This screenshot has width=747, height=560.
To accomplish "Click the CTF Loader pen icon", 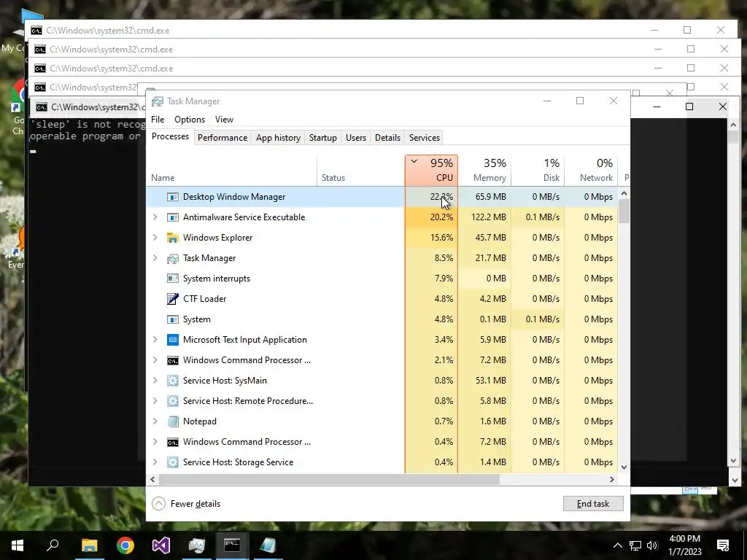I will (172, 299).
